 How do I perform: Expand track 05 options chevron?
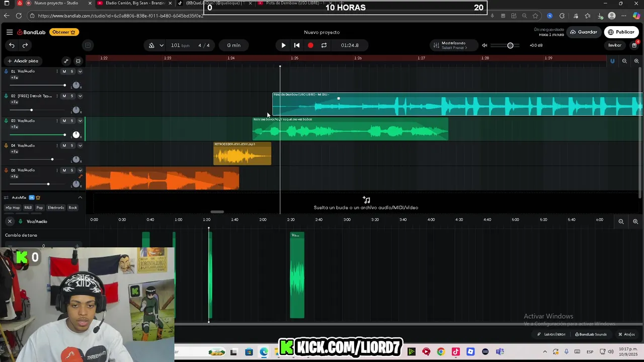[79, 170]
